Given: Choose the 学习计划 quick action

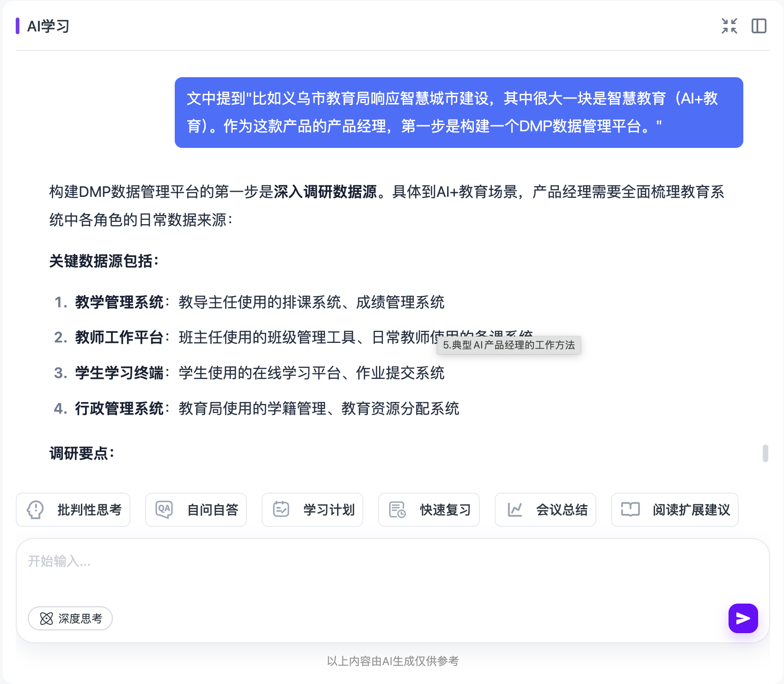Looking at the screenshot, I should [x=312, y=510].
